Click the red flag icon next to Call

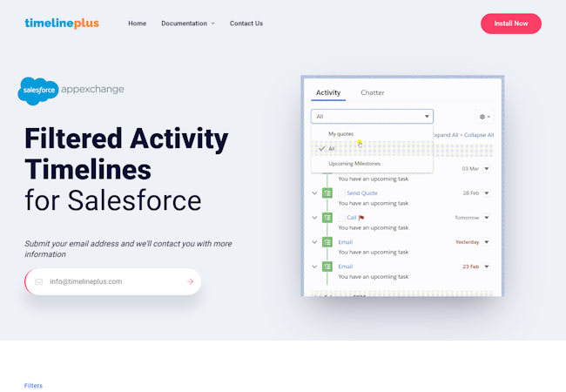point(361,218)
